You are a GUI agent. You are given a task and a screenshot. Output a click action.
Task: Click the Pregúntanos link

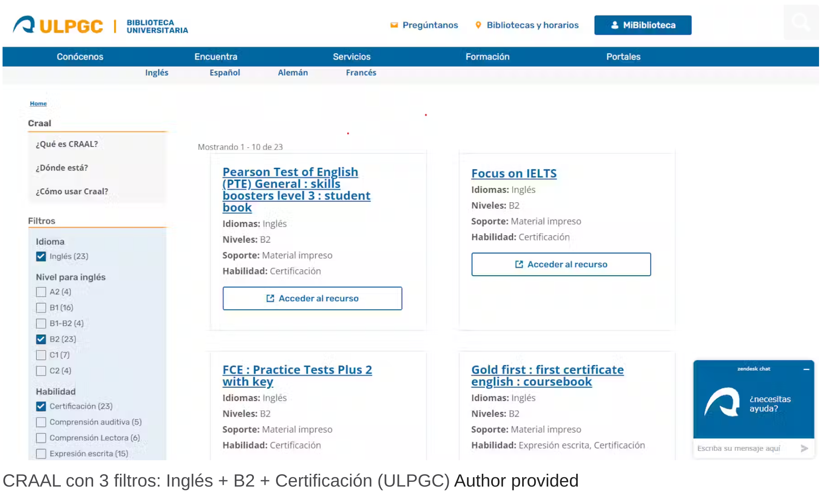[x=430, y=25]
